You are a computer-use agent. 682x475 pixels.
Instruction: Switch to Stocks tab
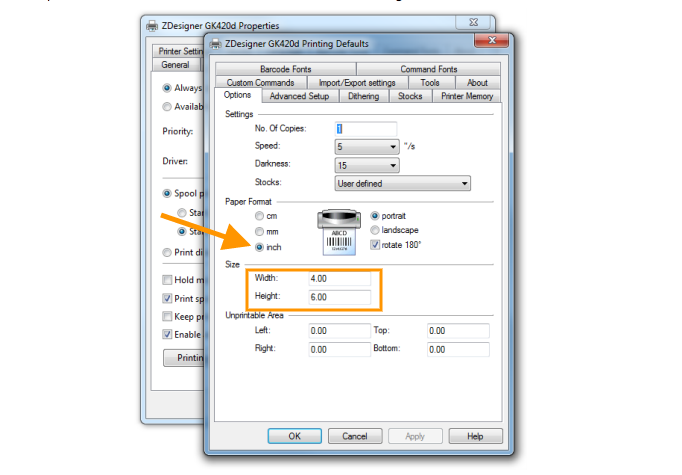pyautogui.click(x=410, y=96)
